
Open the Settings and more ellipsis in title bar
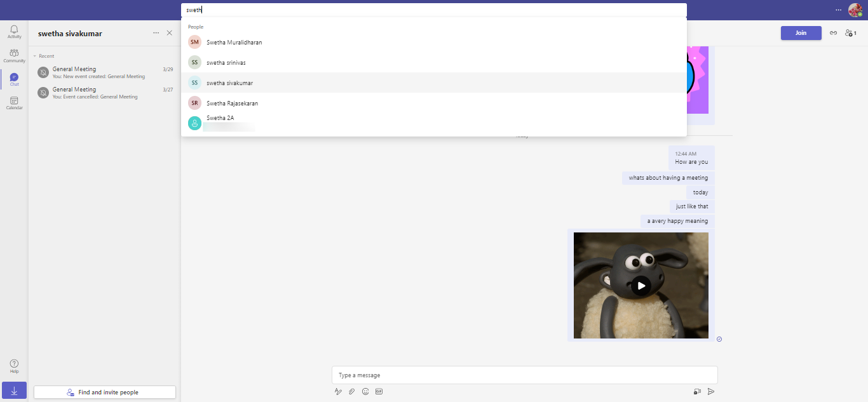click(838, 10)
